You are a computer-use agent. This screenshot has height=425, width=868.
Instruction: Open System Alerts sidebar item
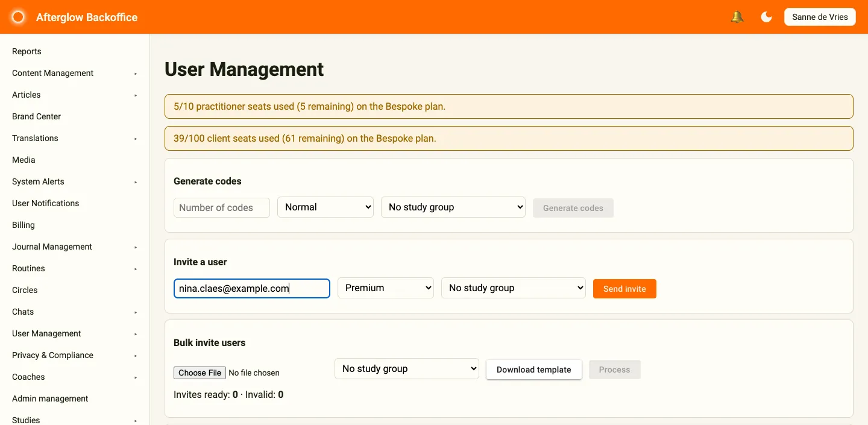pos(38,181)
